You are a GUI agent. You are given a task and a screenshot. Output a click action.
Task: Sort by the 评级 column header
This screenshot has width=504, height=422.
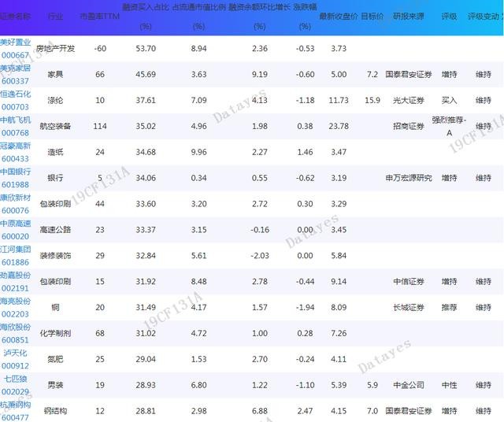pyautogui.click(x=449, y=16)
